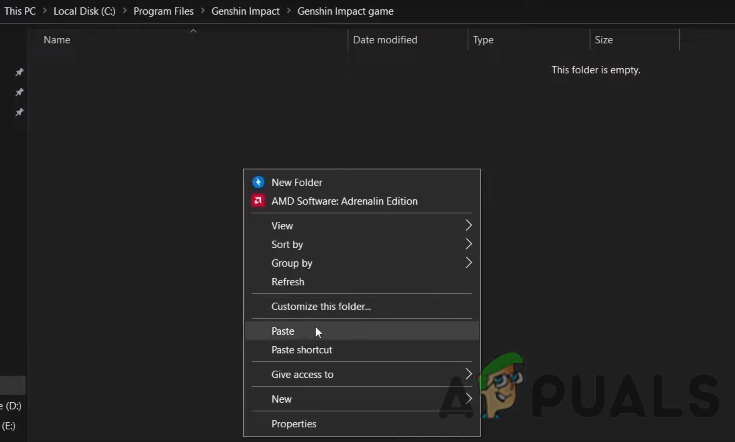The width and height of the screenshot is (735, 442).
Task: Open AMD Software: Adrenalin Edition entry
Action: pos(362,201)
